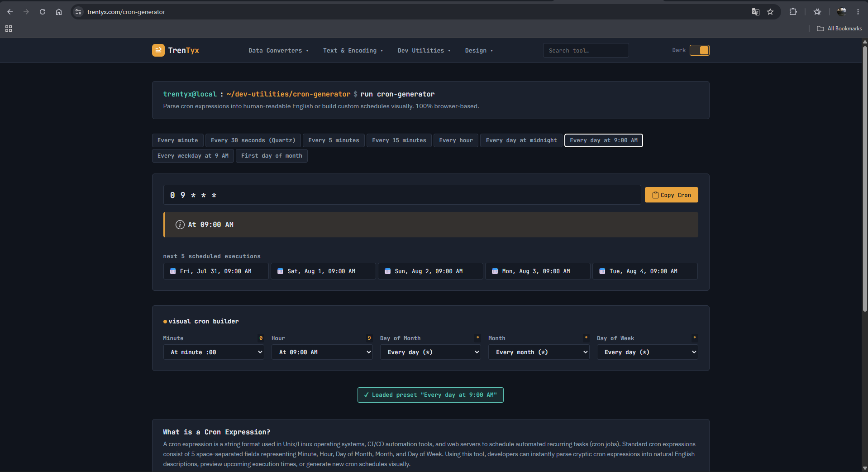Click calendar icon for Fri, Jul 31 execution
The height and width of the screenshot is (472, 868).
coord(172,271)
